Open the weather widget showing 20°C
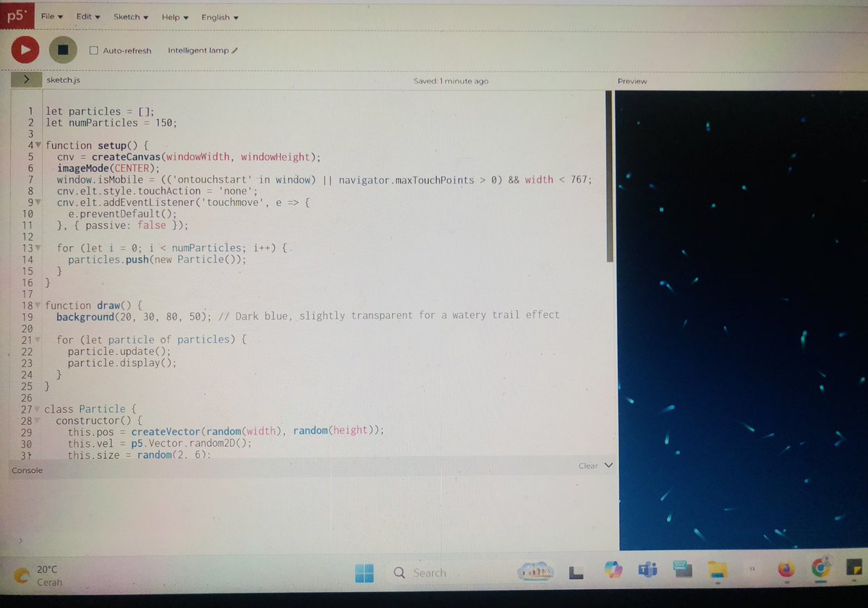 40,575
